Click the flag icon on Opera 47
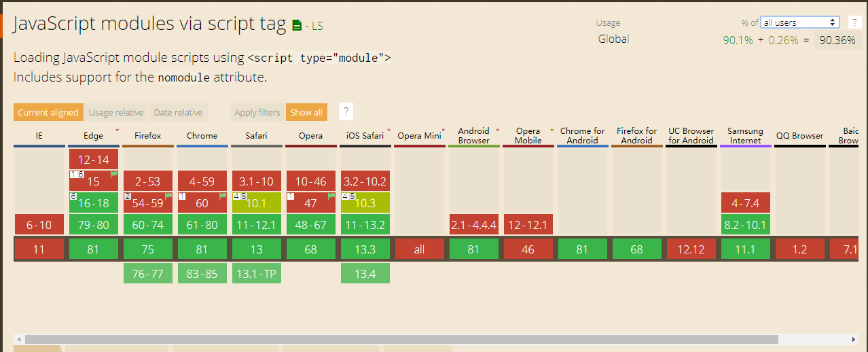This screenshot has width=868, height=352. 331,196
